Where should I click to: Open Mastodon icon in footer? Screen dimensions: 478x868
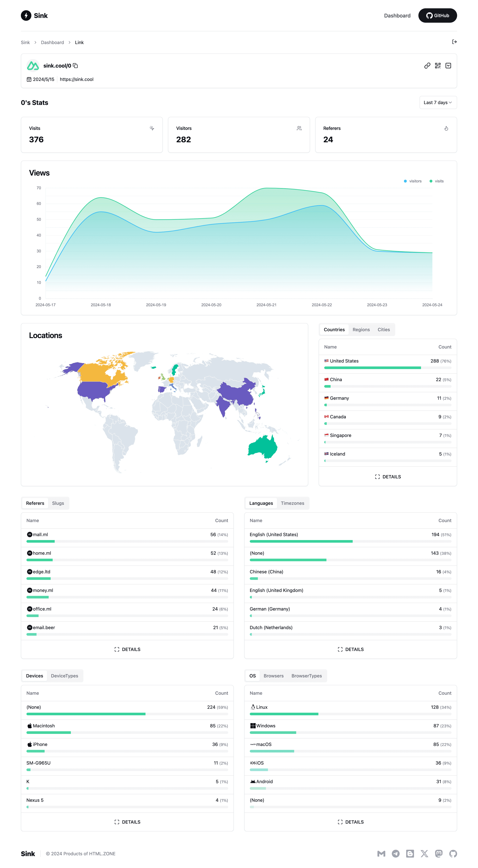click(x=438, y=853)
